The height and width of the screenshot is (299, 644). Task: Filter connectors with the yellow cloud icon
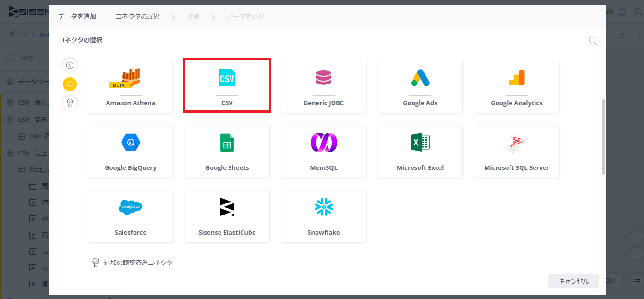tap(70, 84)
